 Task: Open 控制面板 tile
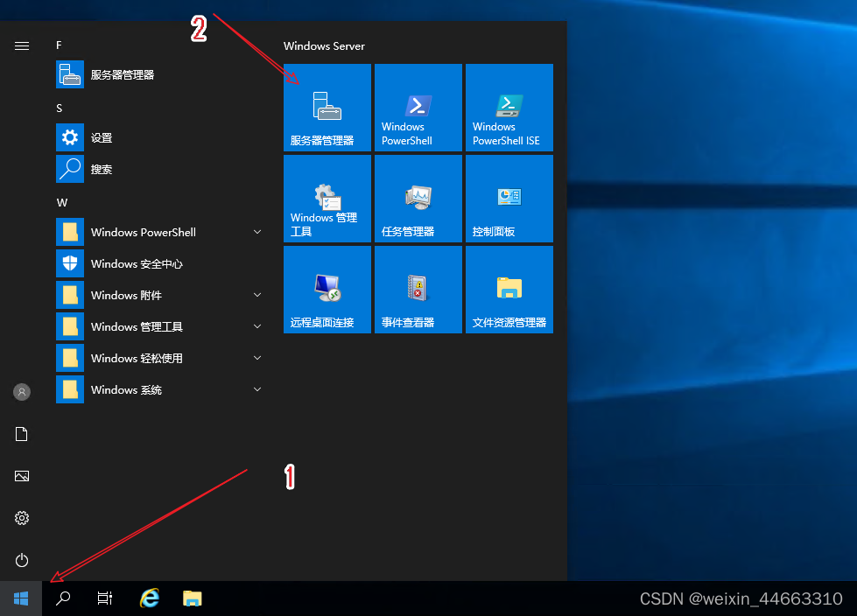coord(509,199)
